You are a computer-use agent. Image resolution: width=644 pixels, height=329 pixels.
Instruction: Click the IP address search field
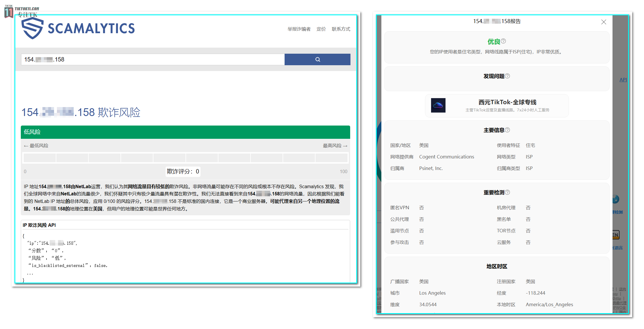[153, 59]
